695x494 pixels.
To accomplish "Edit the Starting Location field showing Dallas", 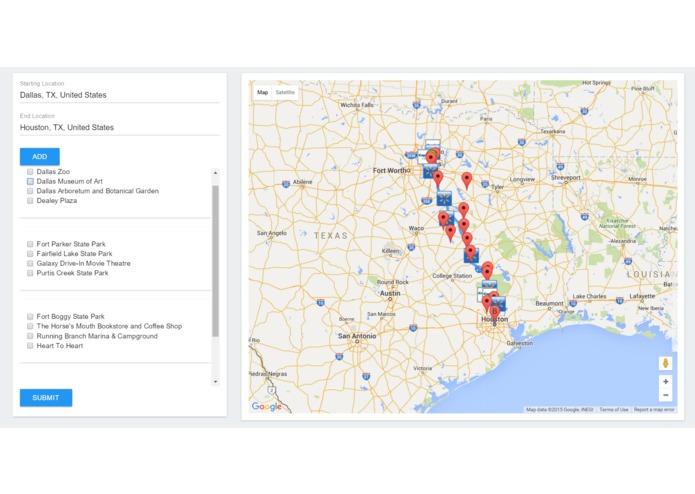I will [120, 95].
